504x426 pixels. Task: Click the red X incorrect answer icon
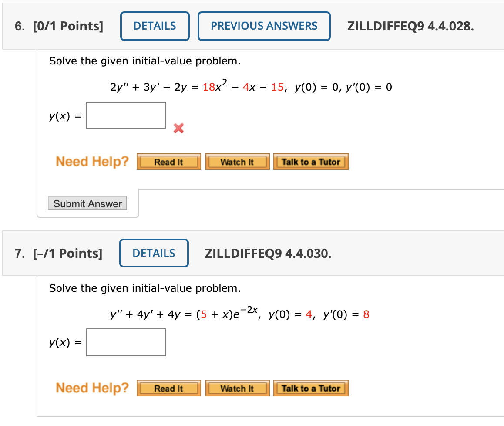(178, 128)
